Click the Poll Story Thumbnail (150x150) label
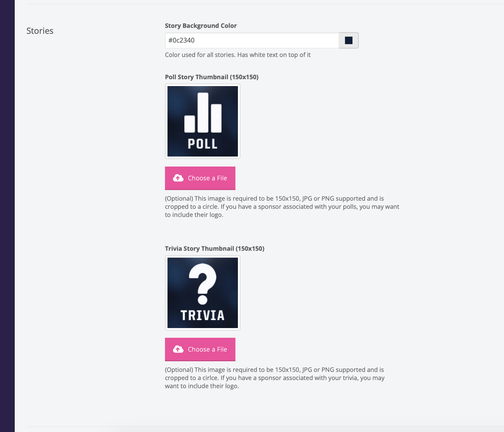504x432 pixels. (x=212, y=77)
